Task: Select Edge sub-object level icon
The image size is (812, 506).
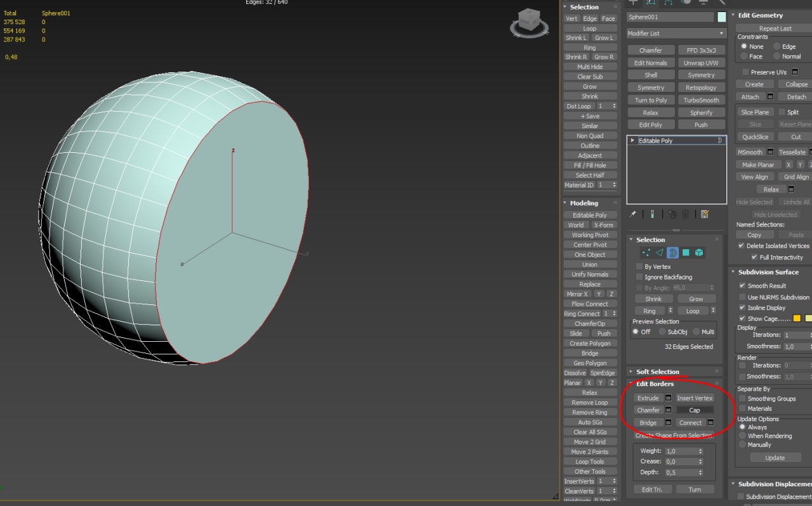Action: 659,252
